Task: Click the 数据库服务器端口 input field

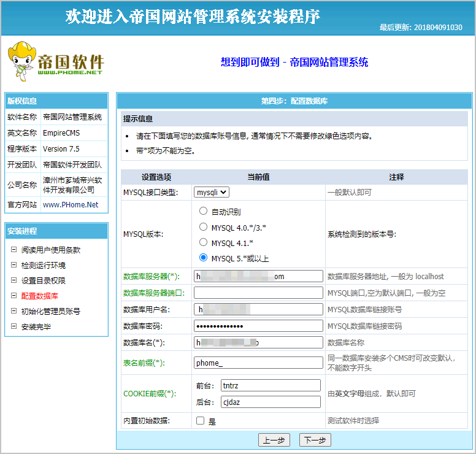Action: pyautogui.click(x=258, y=293)
